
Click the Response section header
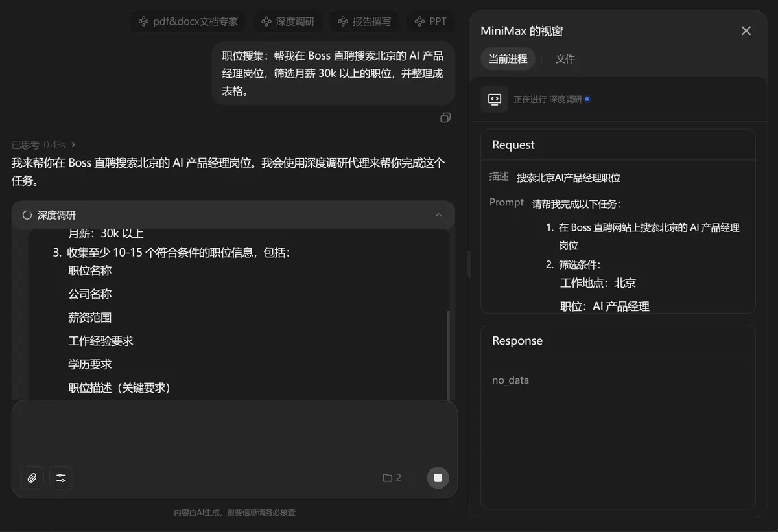click(517, 341)
